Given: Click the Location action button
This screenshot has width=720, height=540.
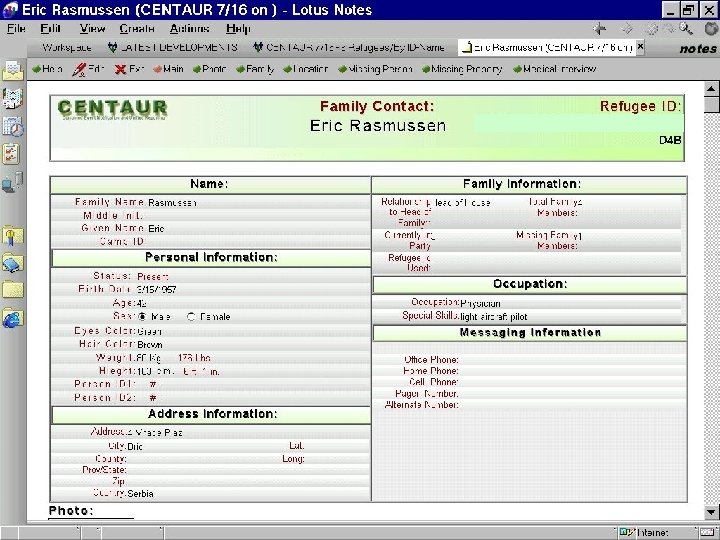Looking at the screenshot, I should point(305,69).
